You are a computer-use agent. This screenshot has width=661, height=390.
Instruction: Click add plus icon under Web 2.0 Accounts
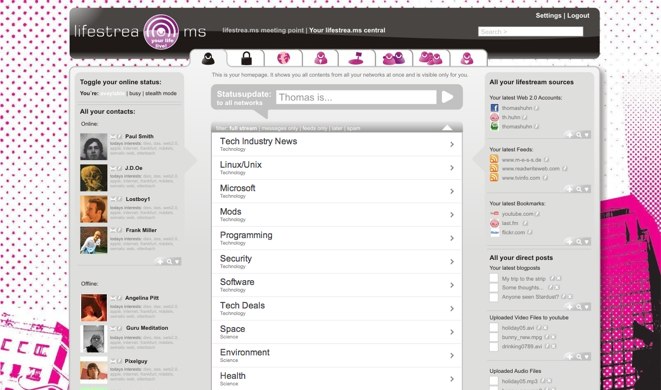(570, 135)
